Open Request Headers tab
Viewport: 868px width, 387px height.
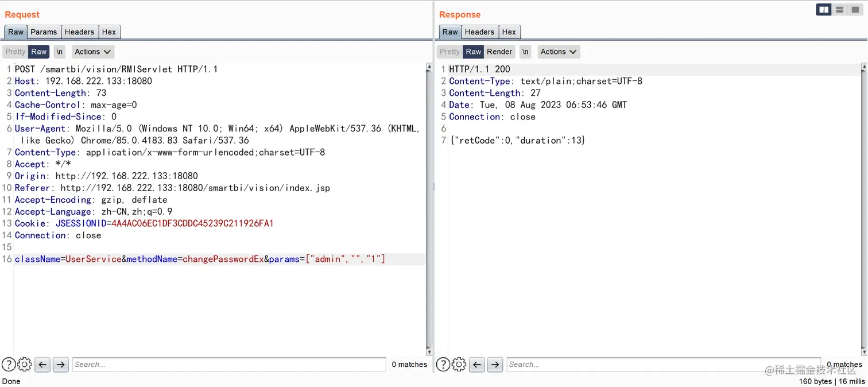(79, 32)
